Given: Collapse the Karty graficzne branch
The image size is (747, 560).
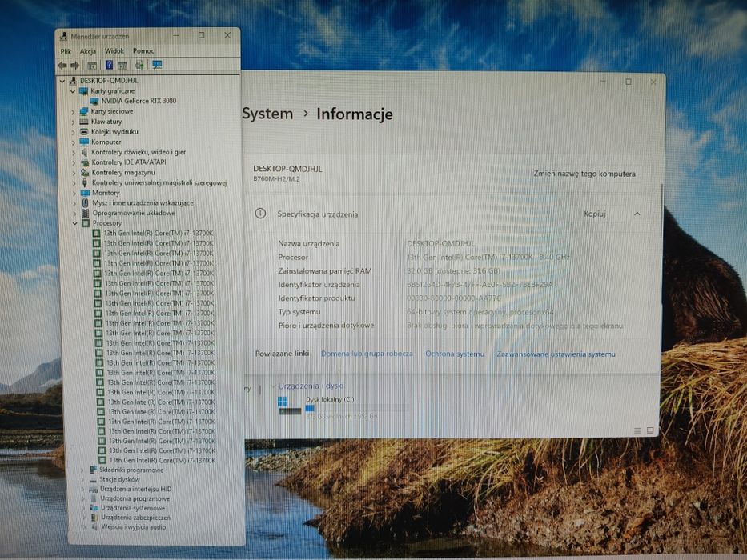Looking at the screenshot, I should (x=73, y=91).
